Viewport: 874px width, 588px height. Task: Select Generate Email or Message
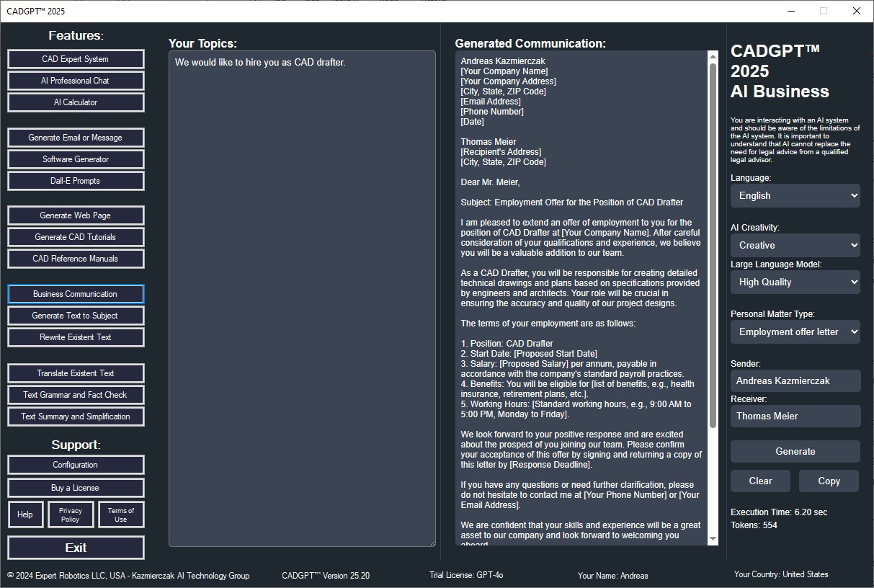[76, 138]
